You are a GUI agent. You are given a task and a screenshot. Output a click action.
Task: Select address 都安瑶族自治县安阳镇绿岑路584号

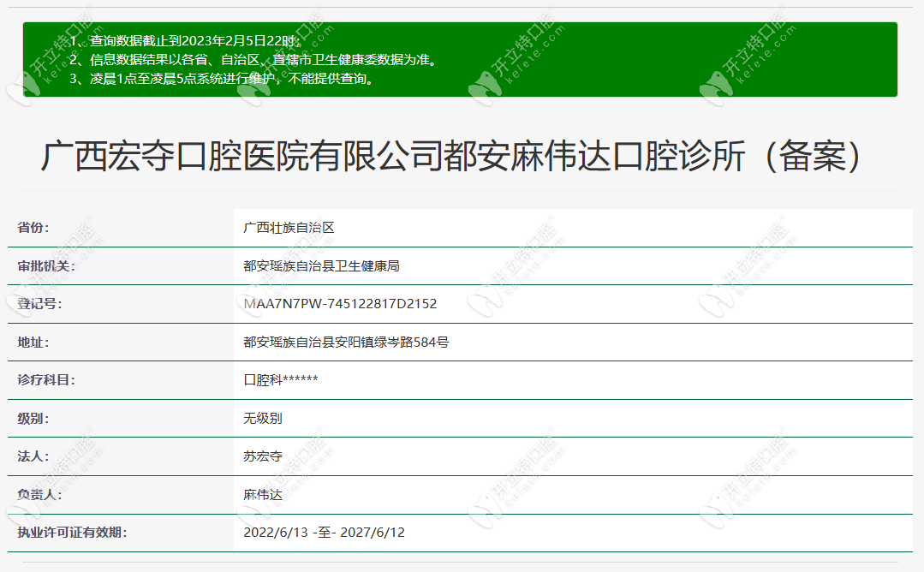346,342
